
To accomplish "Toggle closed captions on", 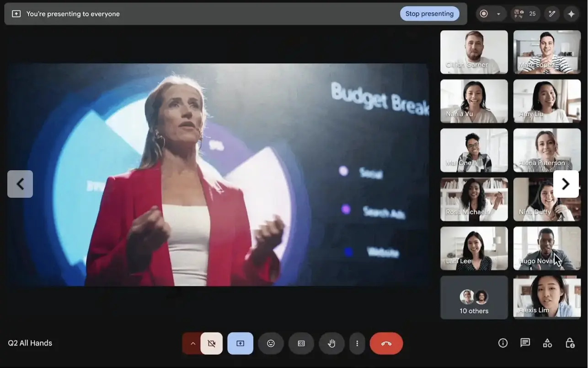I will [301, 343].
